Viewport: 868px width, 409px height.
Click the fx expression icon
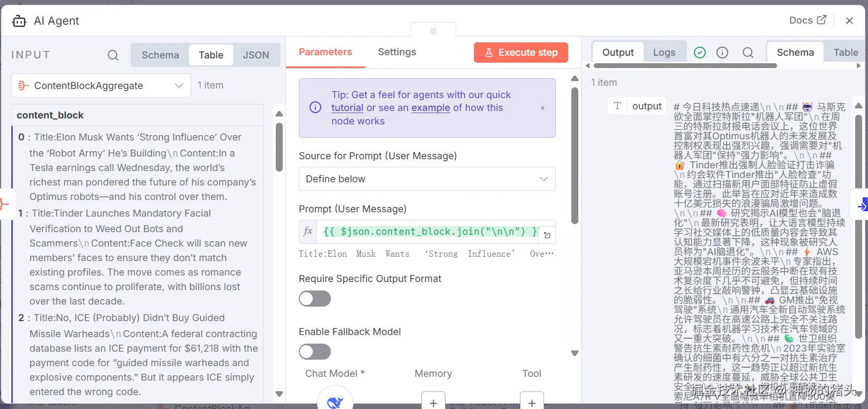click(308, 231)
